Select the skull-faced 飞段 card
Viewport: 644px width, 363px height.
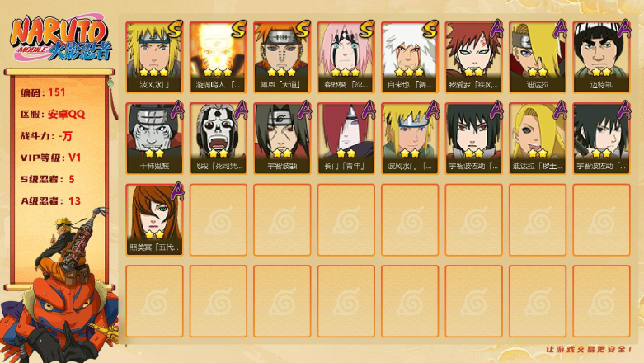[218, 138]
